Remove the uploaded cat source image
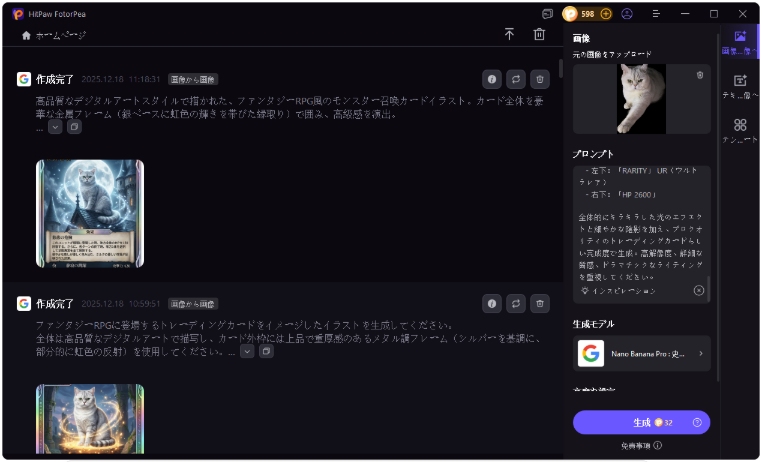 (x=700, y=75)
